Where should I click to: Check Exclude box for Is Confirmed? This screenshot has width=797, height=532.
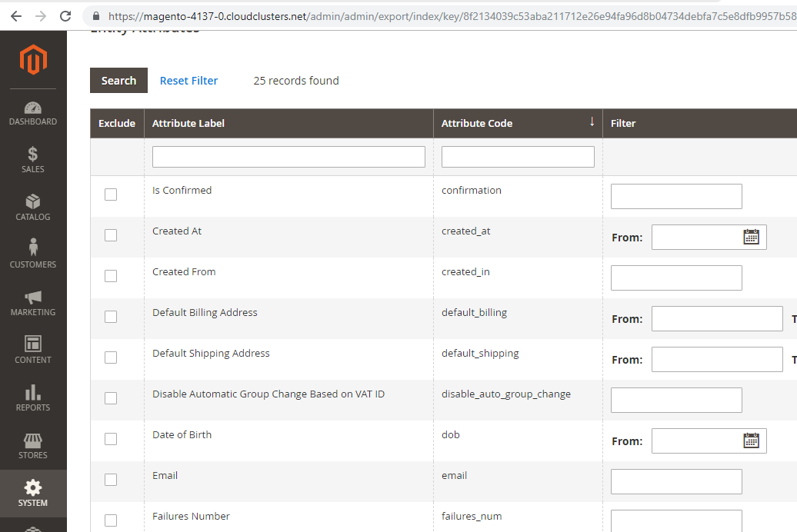[111, 195]
